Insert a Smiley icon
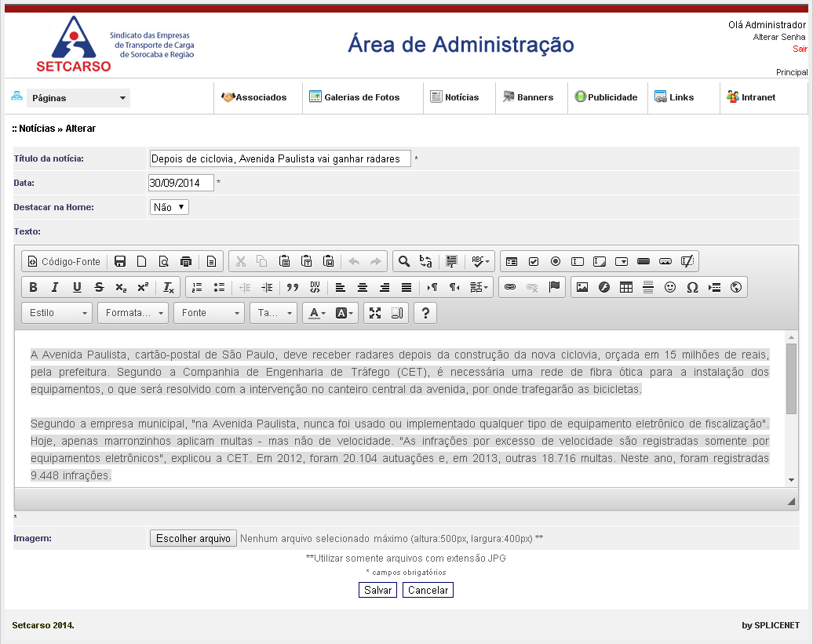Viewport: 813px width, 644px height. (x=670, y=287)
